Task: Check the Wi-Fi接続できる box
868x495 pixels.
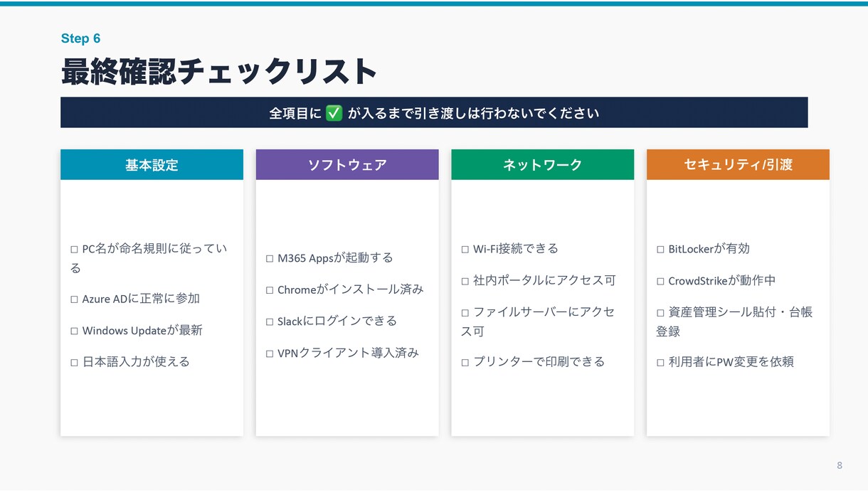Action: [465, 250]
